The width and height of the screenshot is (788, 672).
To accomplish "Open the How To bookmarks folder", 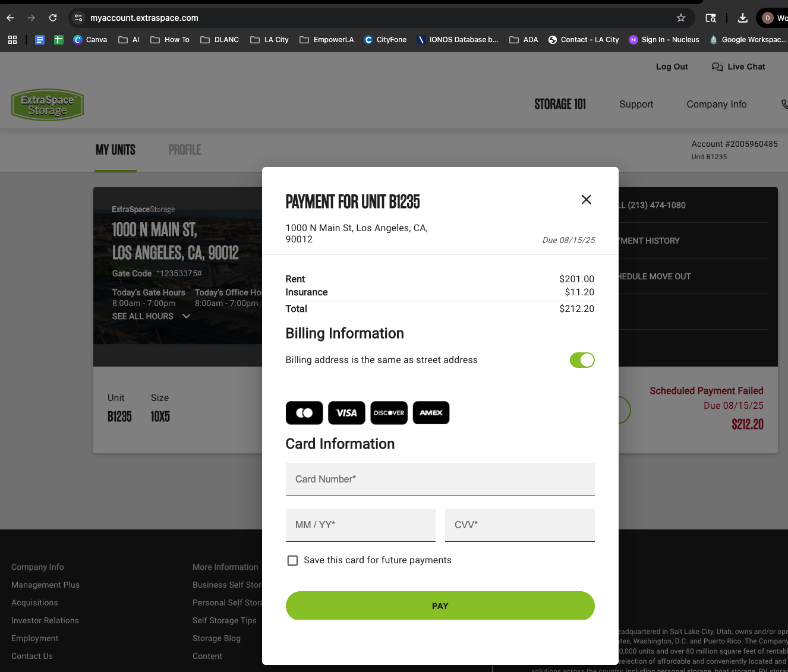I will pos(170,40).
